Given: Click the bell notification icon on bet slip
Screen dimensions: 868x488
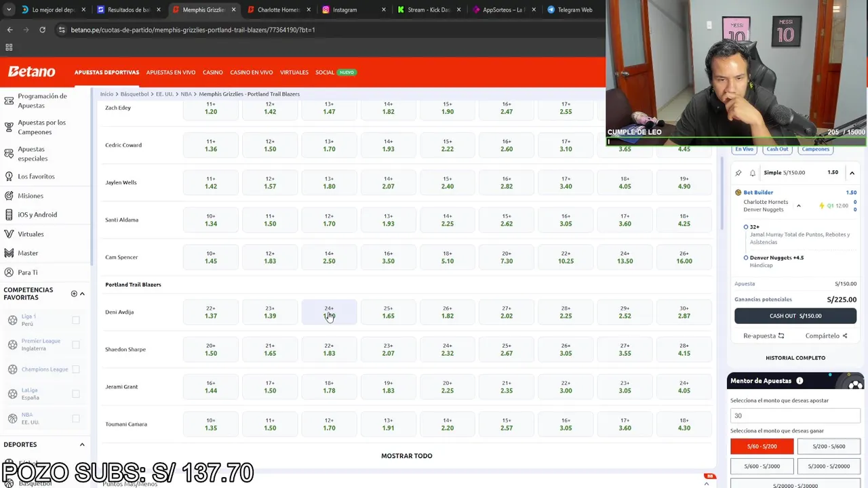Looking at the screenshot, I should click(x=752, y=173).
